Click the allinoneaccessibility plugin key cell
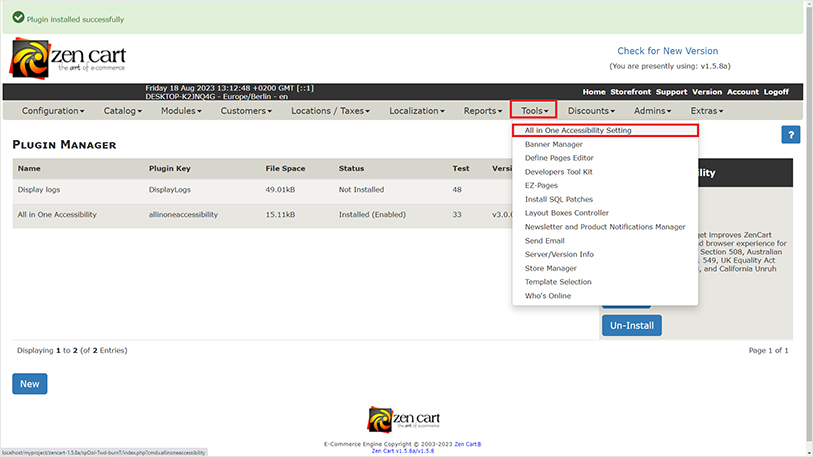The image size is (813, 457). tap(183, 215)
